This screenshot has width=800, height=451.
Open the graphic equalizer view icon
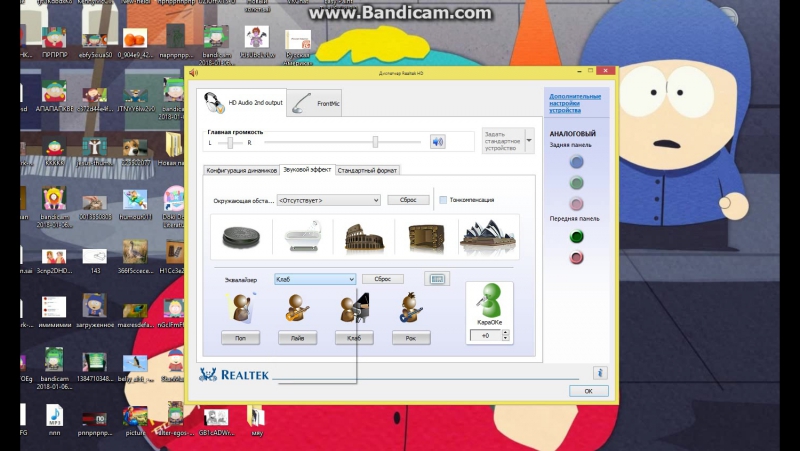click(x=437, y=279)
